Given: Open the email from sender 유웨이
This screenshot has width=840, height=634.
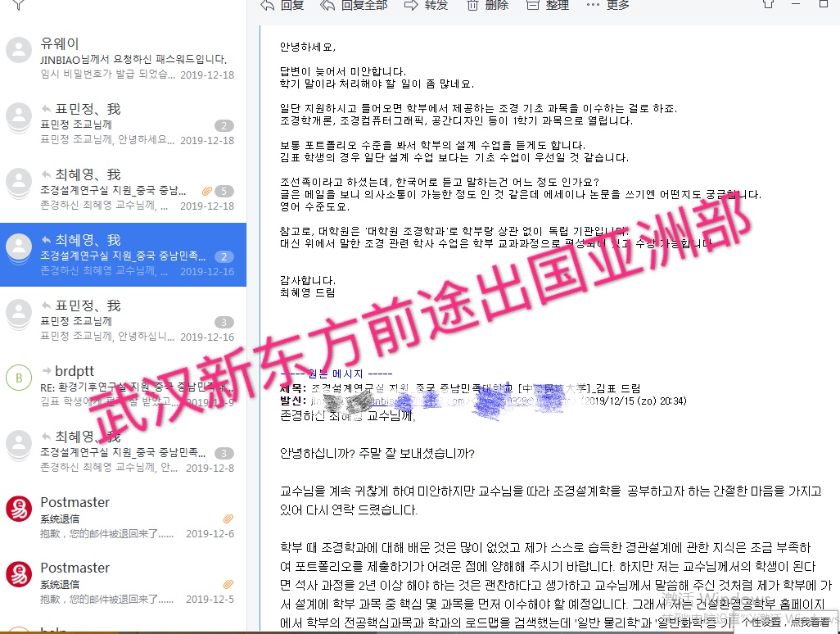Looking at the screenshot, I should click(60, 43).
